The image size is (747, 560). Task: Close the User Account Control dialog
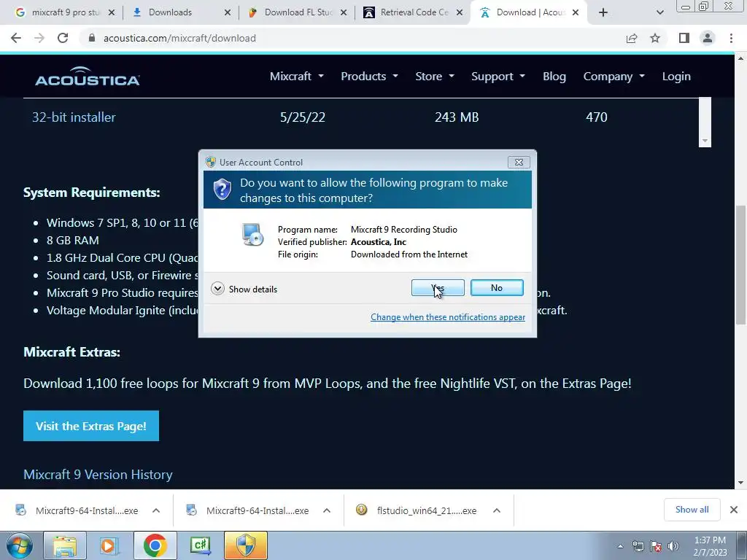point(519,163)
